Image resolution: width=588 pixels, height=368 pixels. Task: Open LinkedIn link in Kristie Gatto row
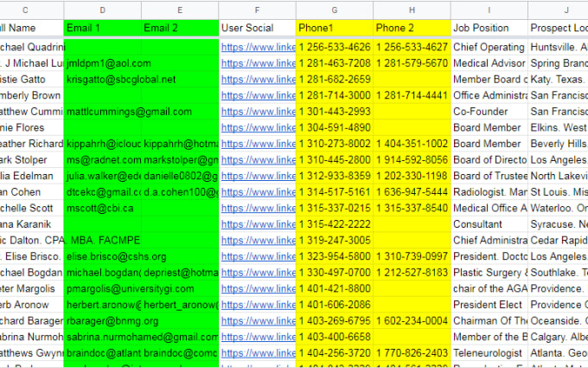[258, 80]
